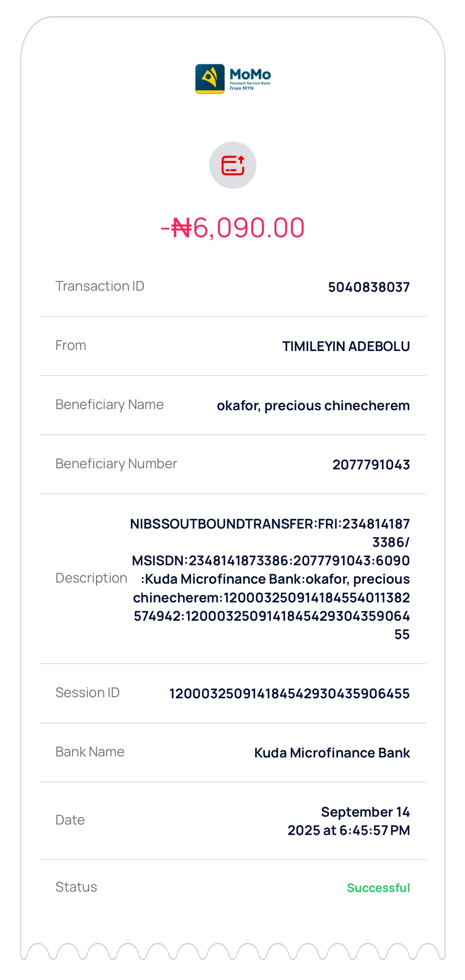The width and height of the screenshot is (465, 980).
Task: Tap the Transaction ID label
Action: click(100, 286)
